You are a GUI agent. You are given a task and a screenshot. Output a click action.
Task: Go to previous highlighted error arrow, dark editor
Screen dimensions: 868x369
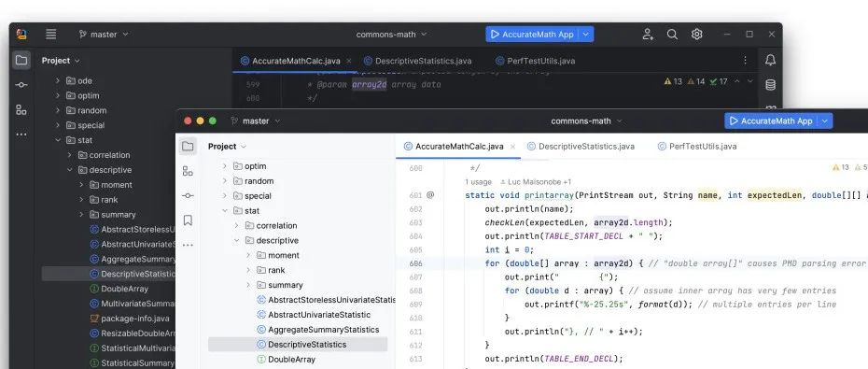[x=736, y=81]
